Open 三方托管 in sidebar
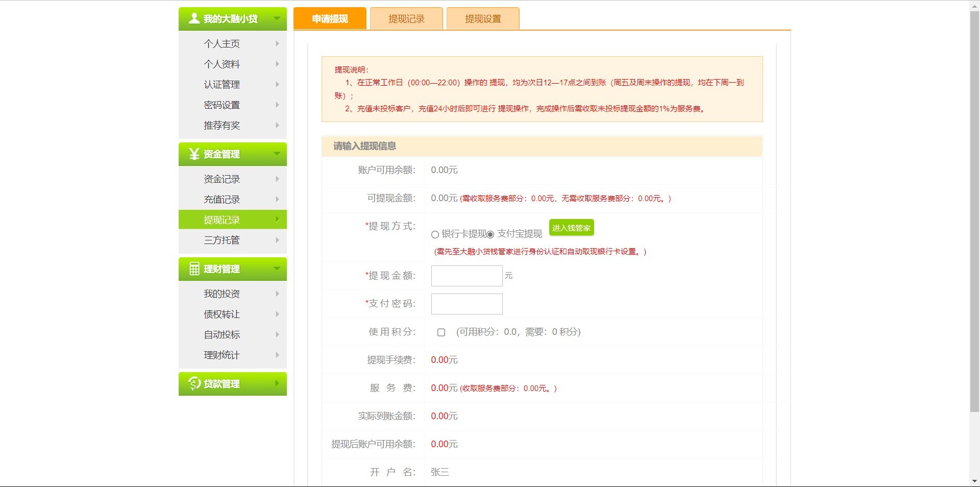980x487 pixels. [222, 240]
